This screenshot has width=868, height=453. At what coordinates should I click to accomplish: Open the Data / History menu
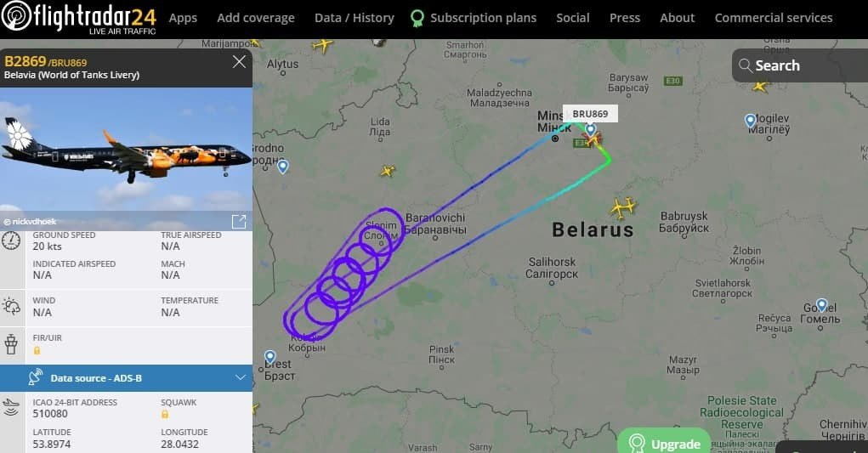(355, 18)
